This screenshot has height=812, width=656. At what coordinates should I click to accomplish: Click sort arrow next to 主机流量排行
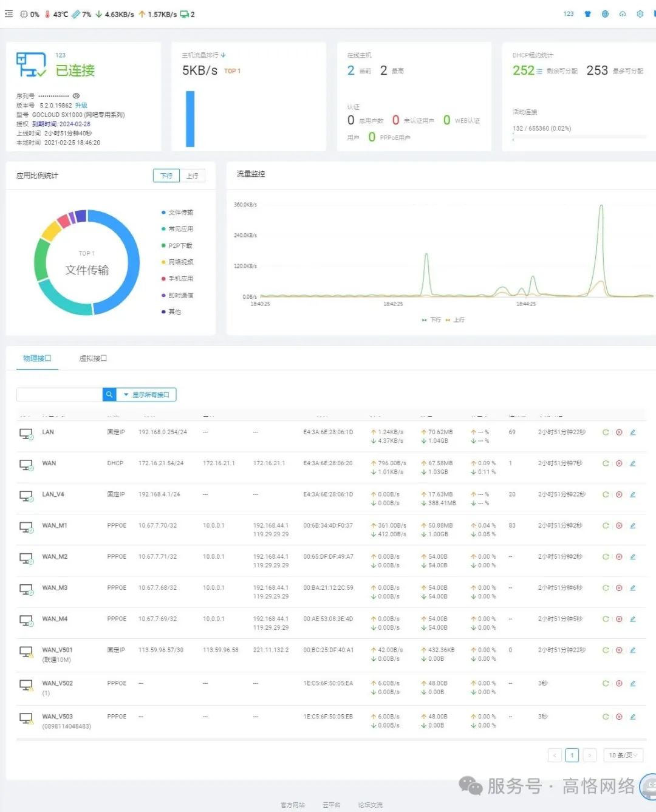[224, 55]
